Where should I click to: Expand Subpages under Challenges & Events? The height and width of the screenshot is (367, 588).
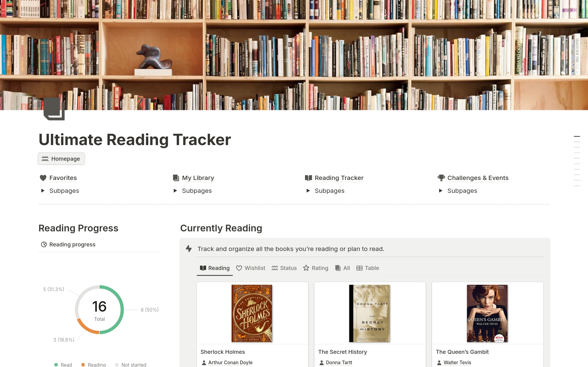click(x=441, y=190)
